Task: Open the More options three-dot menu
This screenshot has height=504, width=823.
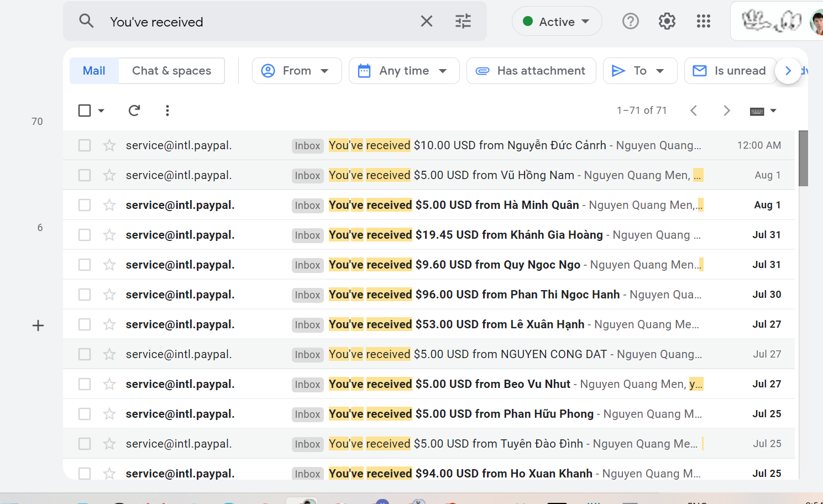Action: pos(167,111)
